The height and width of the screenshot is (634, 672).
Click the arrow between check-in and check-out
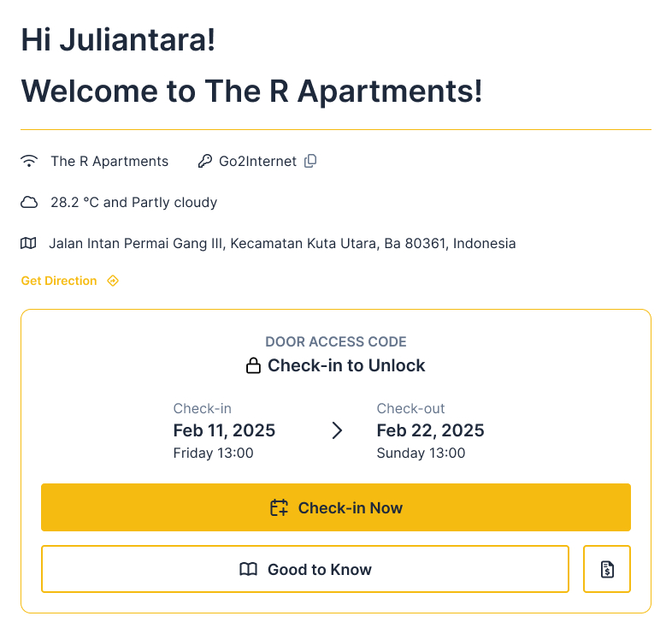337,430
